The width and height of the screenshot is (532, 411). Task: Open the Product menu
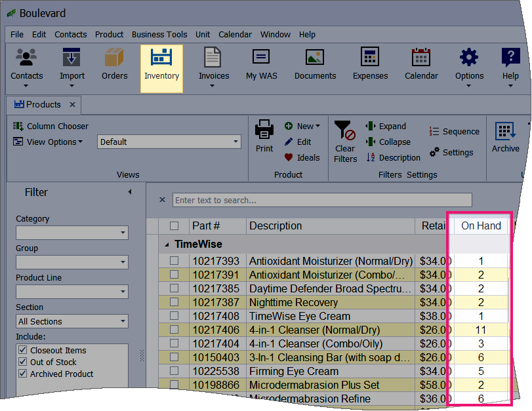tap(109, 35)
